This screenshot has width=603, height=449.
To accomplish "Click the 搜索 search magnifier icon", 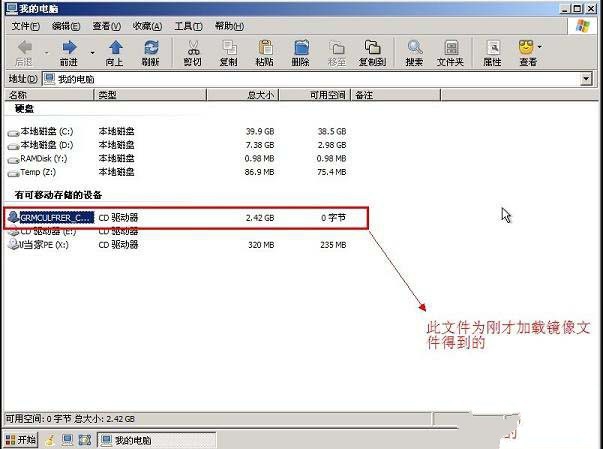I will 414,47.
